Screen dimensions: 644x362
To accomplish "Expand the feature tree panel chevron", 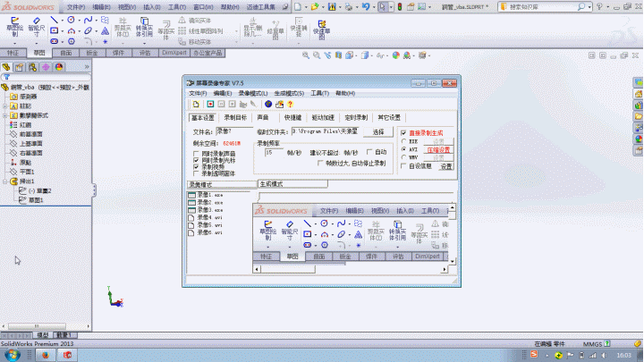I will (x=87, y=66).
